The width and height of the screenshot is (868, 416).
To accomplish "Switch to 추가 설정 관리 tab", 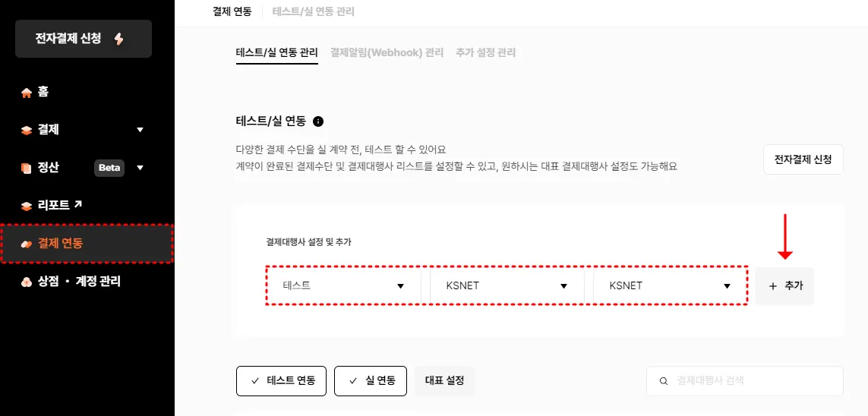I will (485, 53).
